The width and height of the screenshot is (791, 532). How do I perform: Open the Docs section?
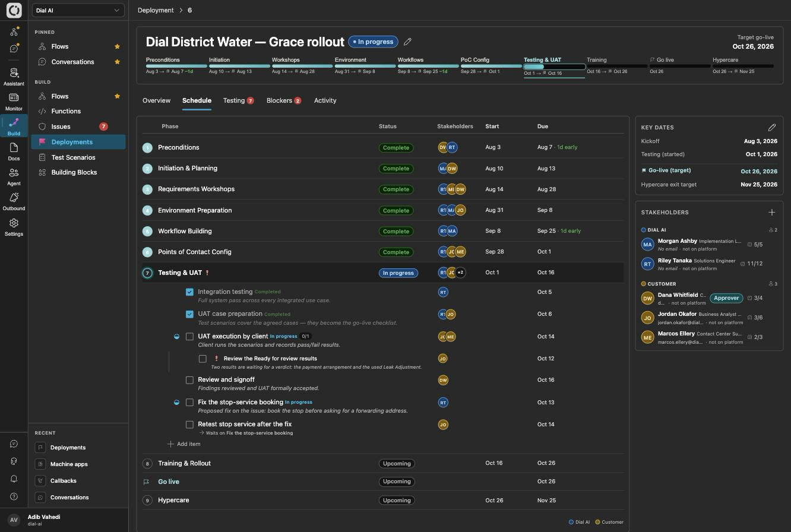coord(14,151)
